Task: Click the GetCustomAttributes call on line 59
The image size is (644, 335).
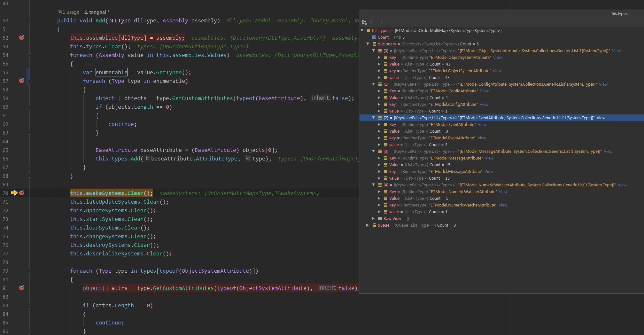Action: click(x=202, y=98)
